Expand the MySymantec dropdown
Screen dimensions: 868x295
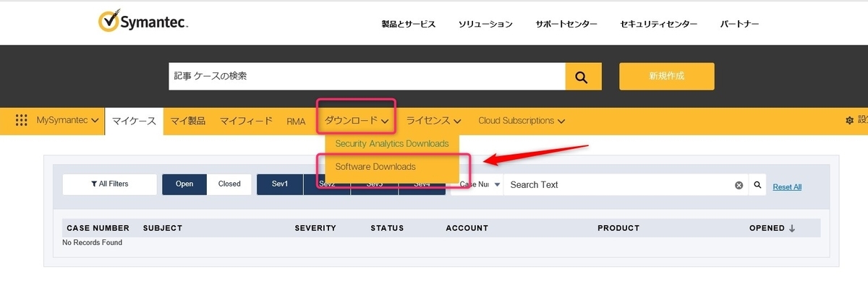coord(68,121)
